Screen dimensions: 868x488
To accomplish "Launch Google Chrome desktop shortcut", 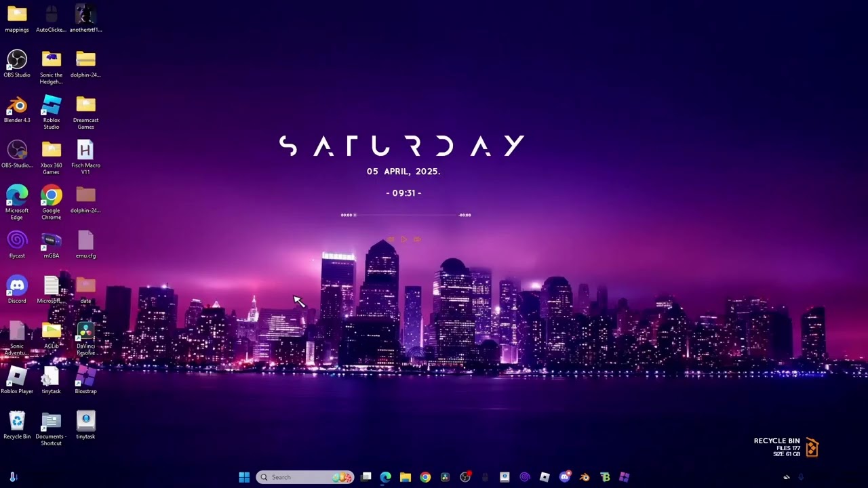I will pyautogui.click(x=52, y=203).
